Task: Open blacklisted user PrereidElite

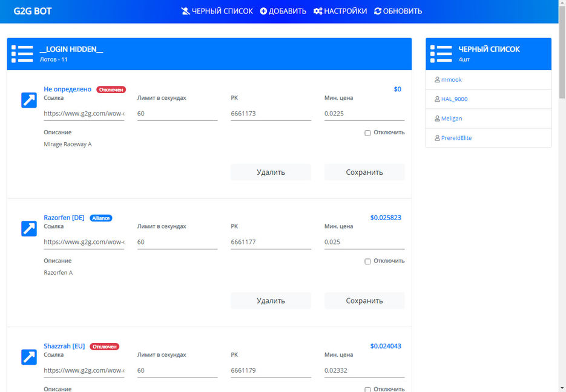Action: 456,138
